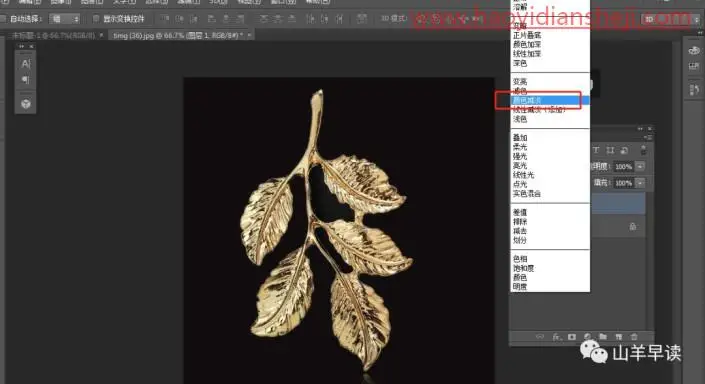This screenshot has height=384, width=705.
Task: Open Layers panel flyout menu icon
Action: coord(647,137)
